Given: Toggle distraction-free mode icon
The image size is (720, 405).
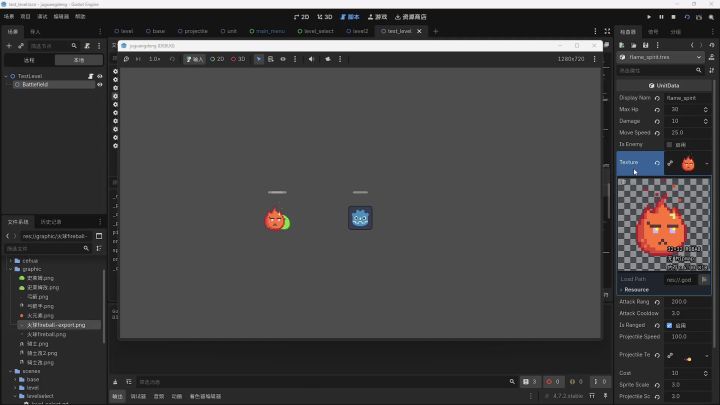Looking at the screenshot, I should [608, 31].
